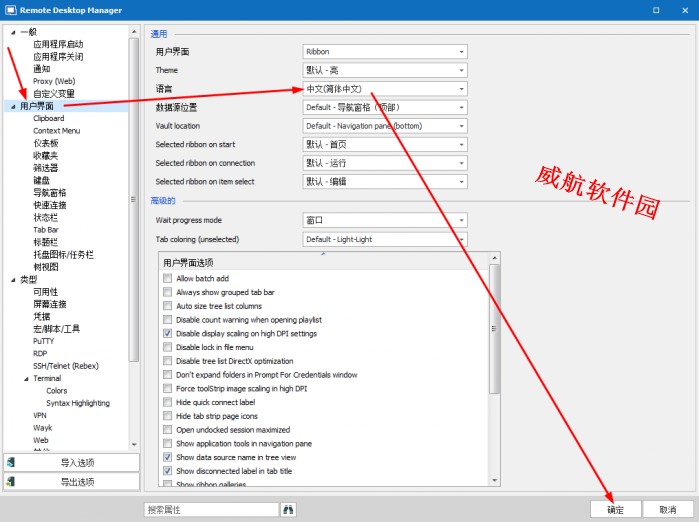Enable Disable lock in file menu
This screenshot has width=699, height=522.
(x=168, y=347)
